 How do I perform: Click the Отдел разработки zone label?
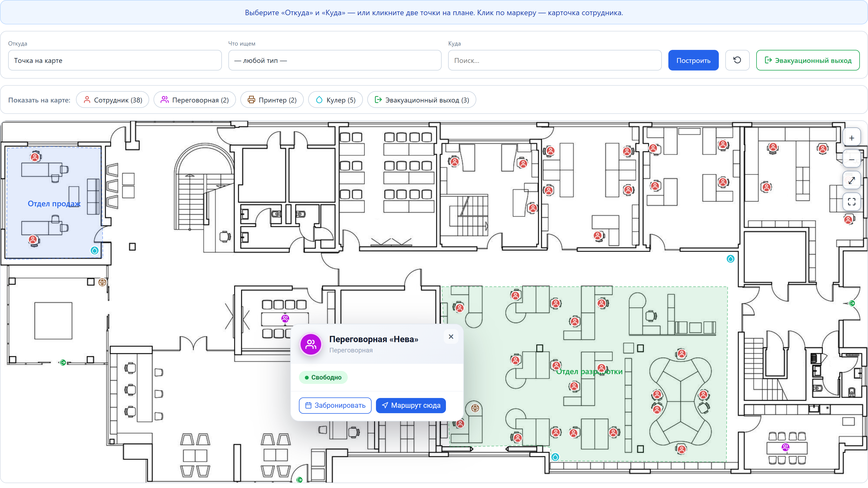(589, 371)
